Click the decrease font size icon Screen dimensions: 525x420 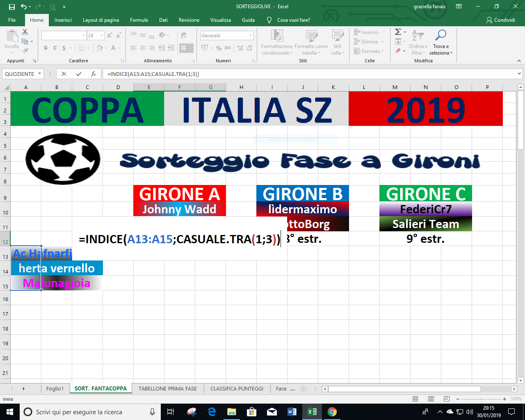point(119,36)
